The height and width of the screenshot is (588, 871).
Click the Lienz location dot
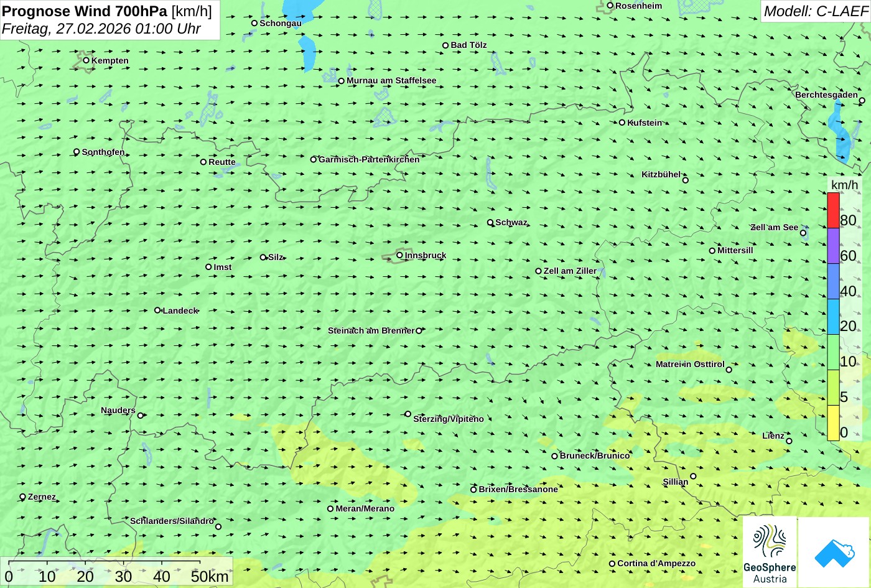pos(789,441)
